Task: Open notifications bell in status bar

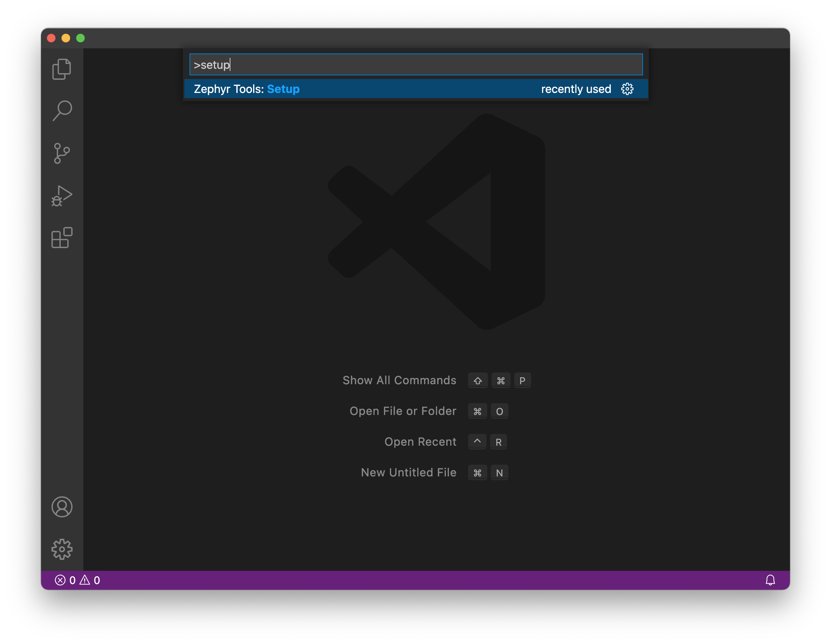Action: tap(770, 580)
